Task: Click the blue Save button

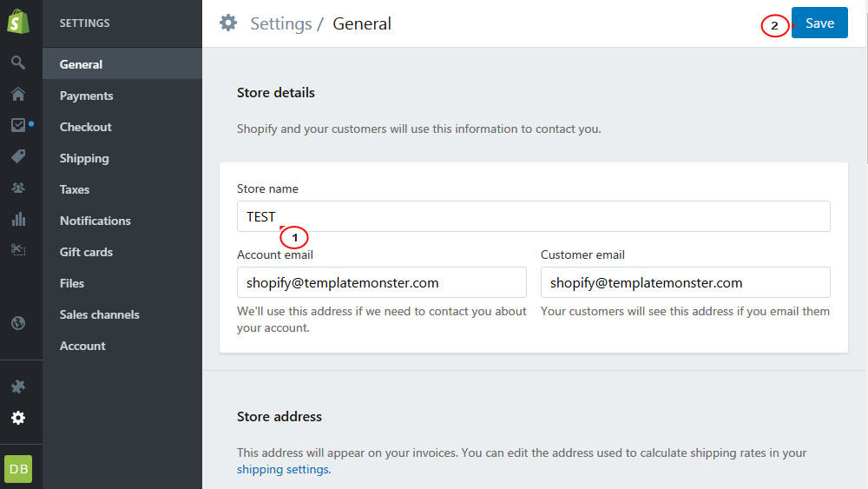Action: (x=819, y=23)
